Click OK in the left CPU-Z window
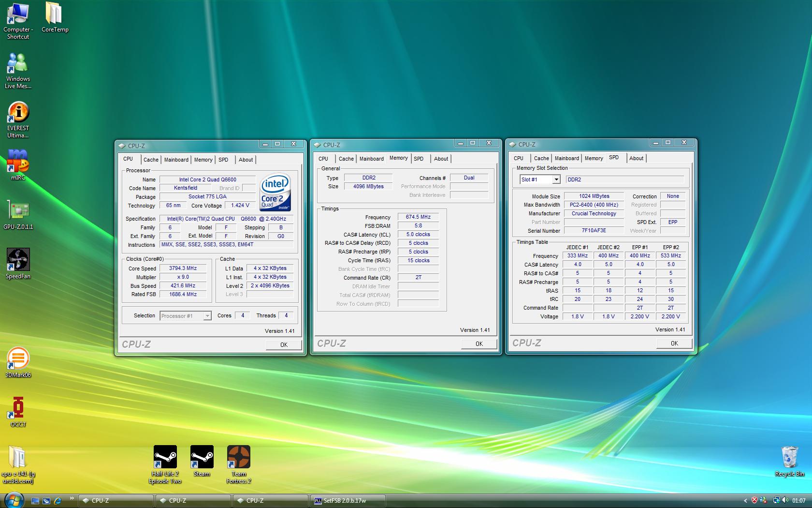Viewport: 812px width, 508px height. (284, 345)
